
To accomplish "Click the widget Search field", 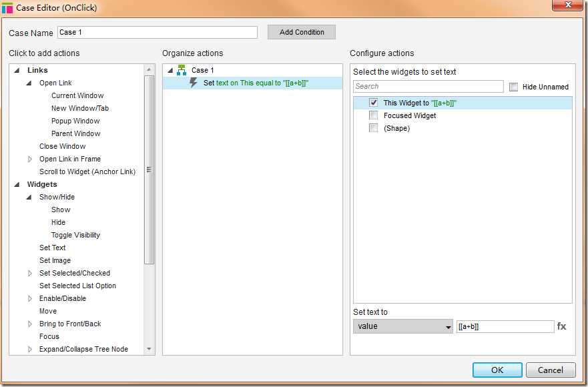I will tap(428, 86).
